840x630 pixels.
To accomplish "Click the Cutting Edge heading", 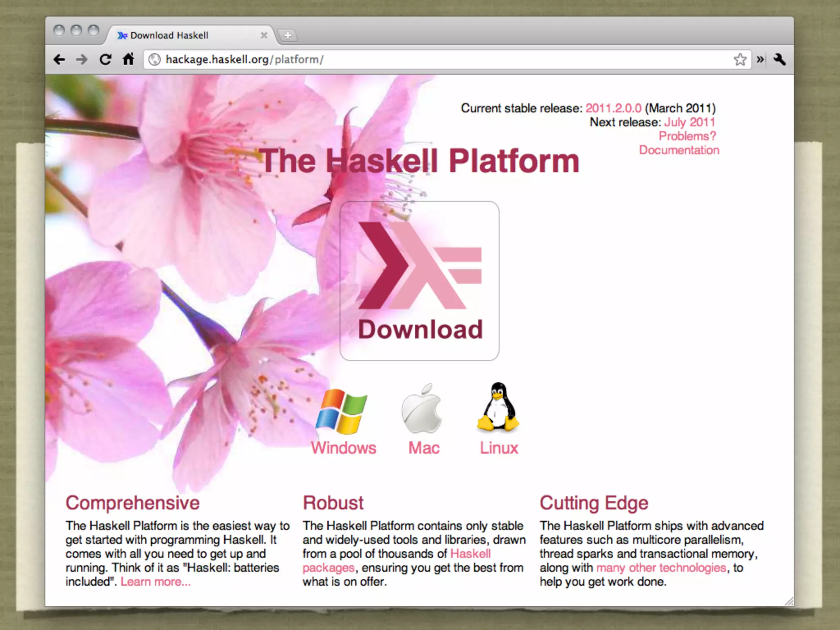I will coord(594,503).
